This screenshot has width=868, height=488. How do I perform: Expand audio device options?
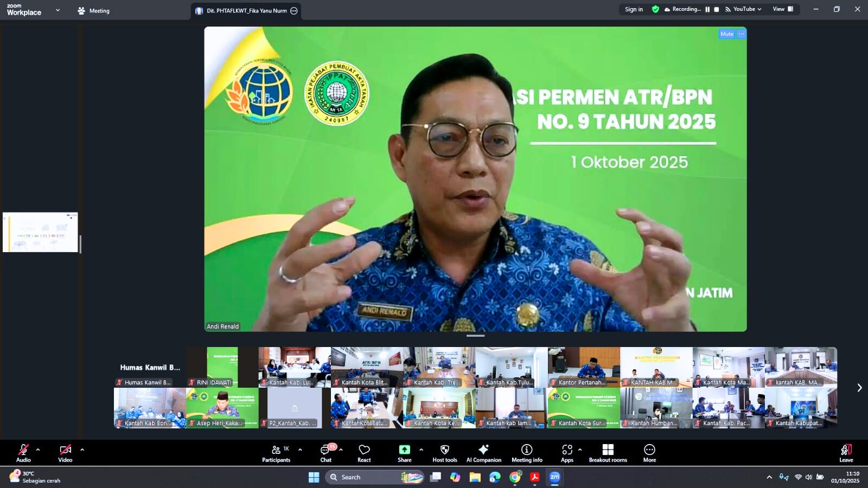point(37,449)
